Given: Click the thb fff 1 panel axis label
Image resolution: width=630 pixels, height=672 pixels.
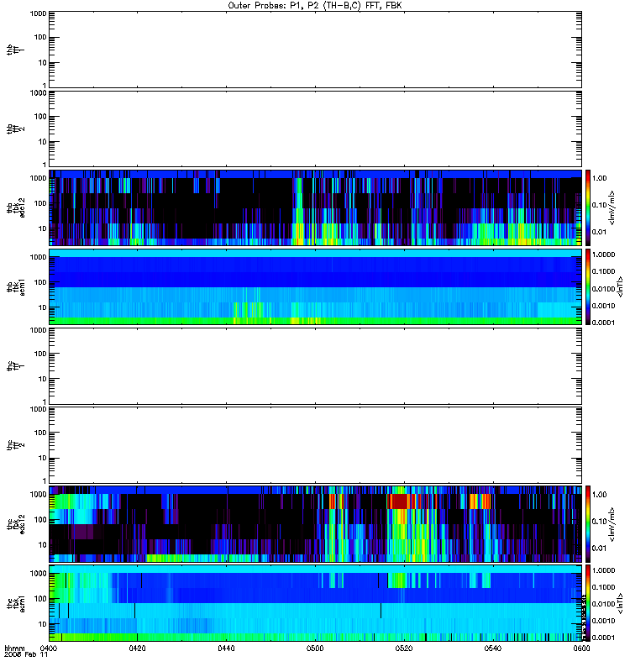Looking at the screenshot, I should pyautogui.click(x=16, y=50).
